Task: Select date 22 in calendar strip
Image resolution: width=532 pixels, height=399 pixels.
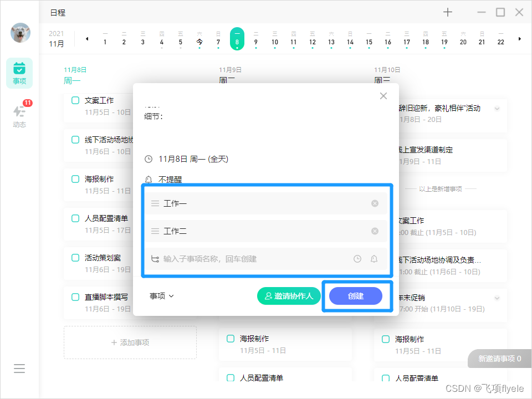Action: tap(501, 39)
